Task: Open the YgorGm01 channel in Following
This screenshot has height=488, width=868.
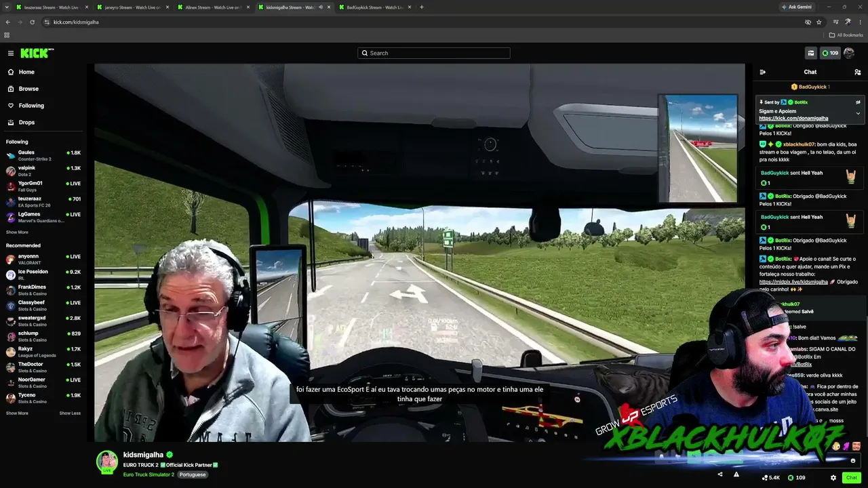Action: (43, 186)
